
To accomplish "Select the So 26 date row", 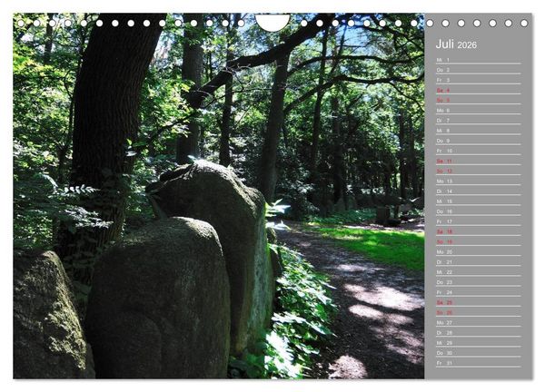I will [479, 312].
